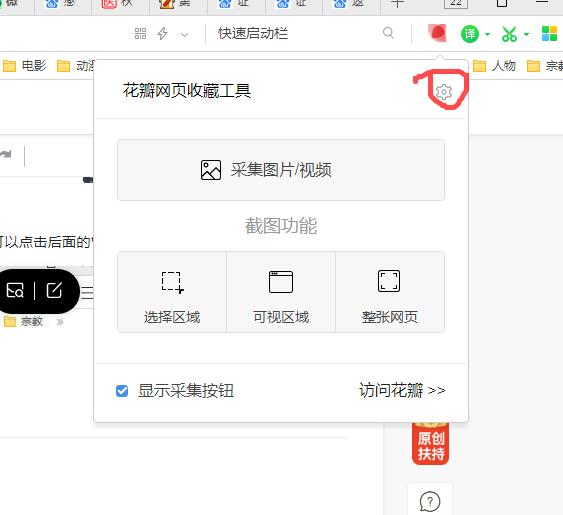The image size is (563, 515).
Task: Expand the chevron beside lightning icon
Action: [x=185, y=35]
